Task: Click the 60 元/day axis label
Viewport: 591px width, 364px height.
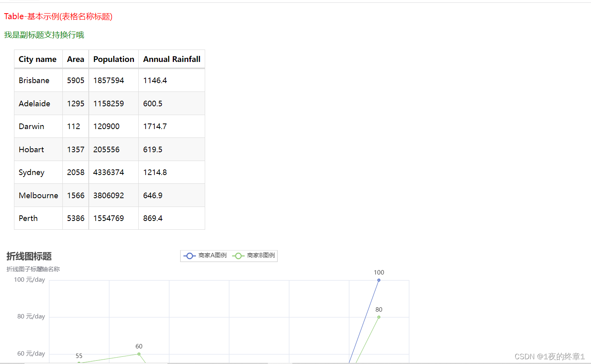Action: click(x=31, y=354)
